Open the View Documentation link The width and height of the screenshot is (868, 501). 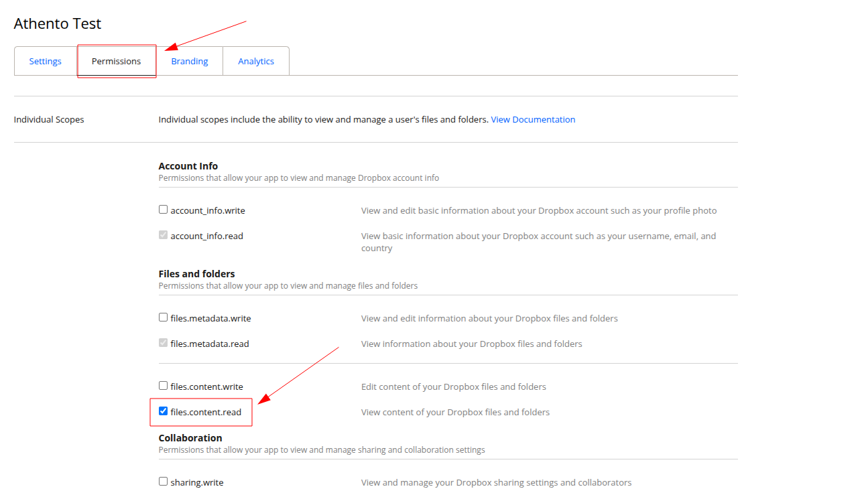click(533, 119)
